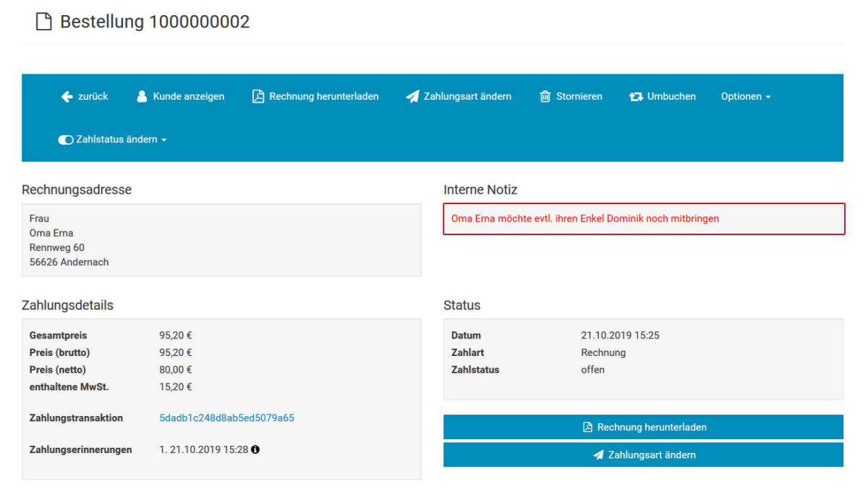Click the toggle switch icon for Zahlstatus

coord(66,140)
